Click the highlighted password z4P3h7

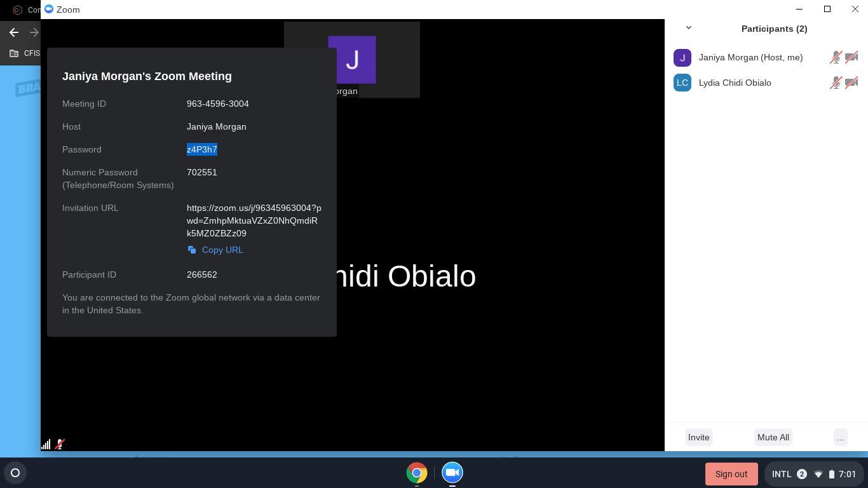(x=202, y=149)
